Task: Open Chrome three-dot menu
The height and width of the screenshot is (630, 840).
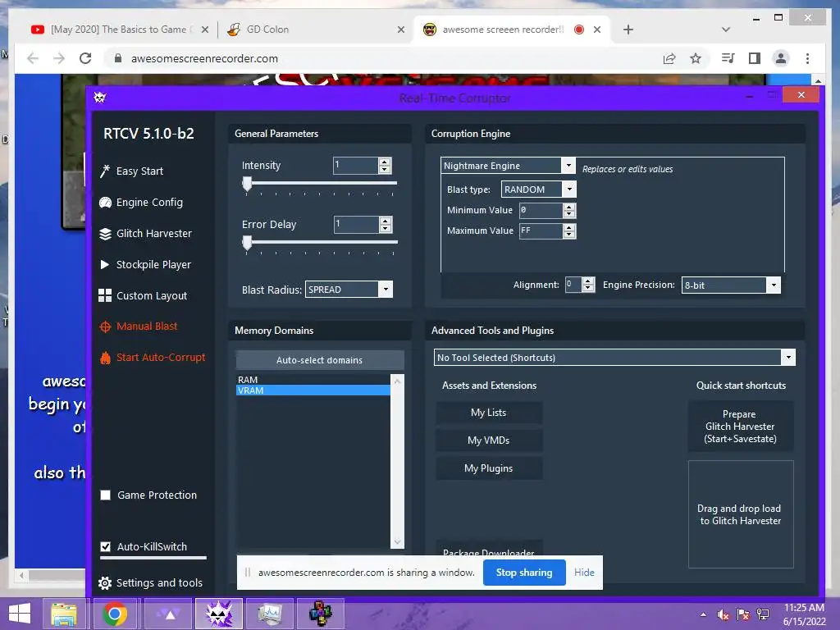Action: coord(807,58)
